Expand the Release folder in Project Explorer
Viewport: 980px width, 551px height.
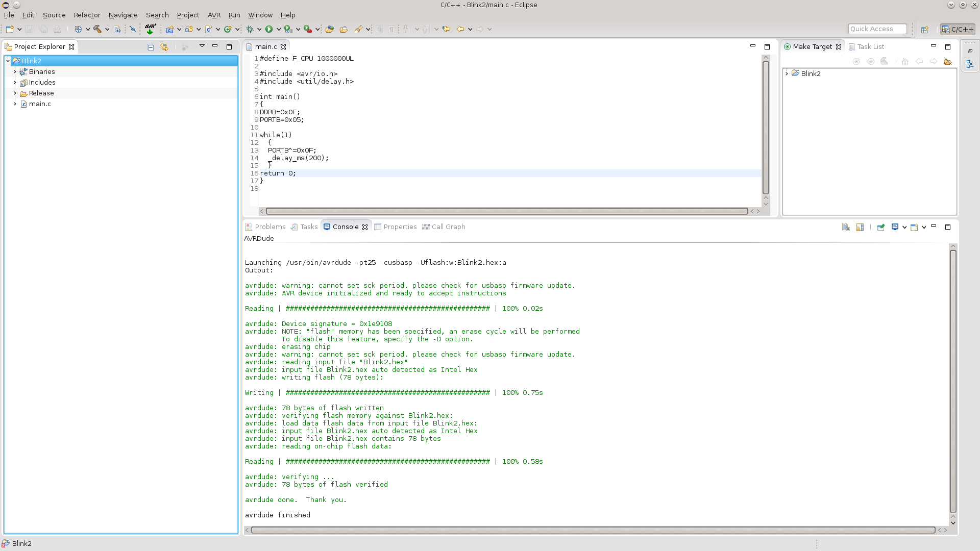coord(15,93)
